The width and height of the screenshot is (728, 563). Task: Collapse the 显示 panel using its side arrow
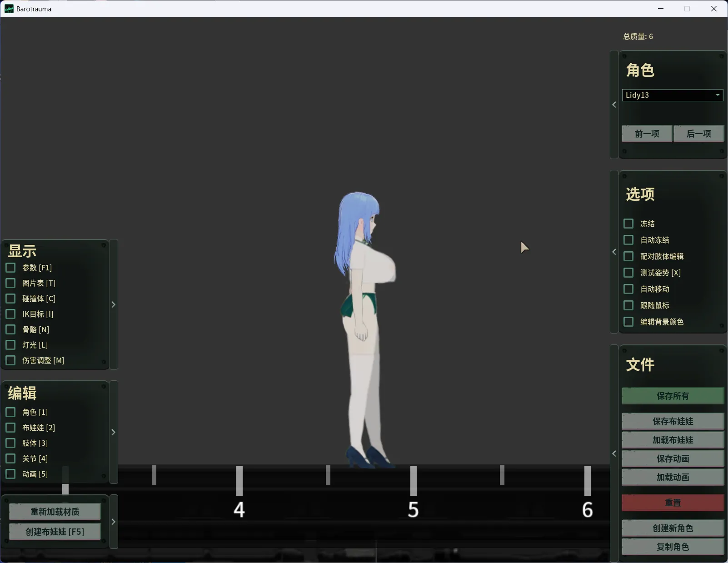[x=114, y=304]
